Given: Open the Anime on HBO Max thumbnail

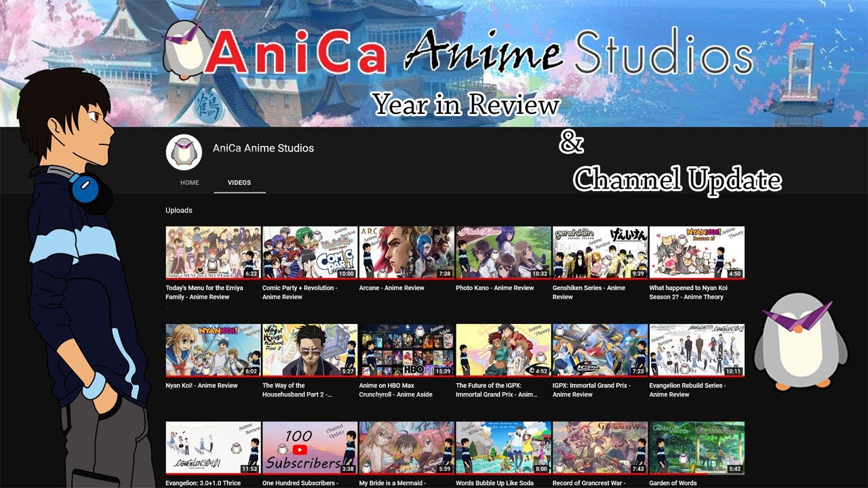Looking at the screenshot, I should pos(407,350).
